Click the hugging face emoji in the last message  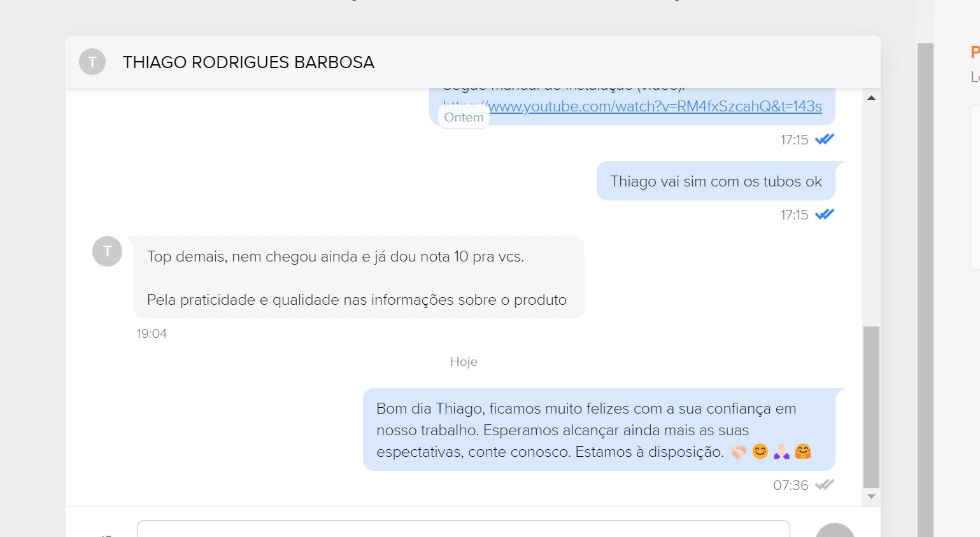pyautogui.click(x=803, y=452)
